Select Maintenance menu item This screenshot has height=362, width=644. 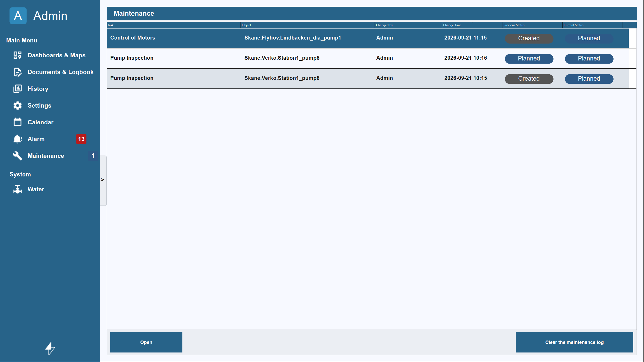46,156
